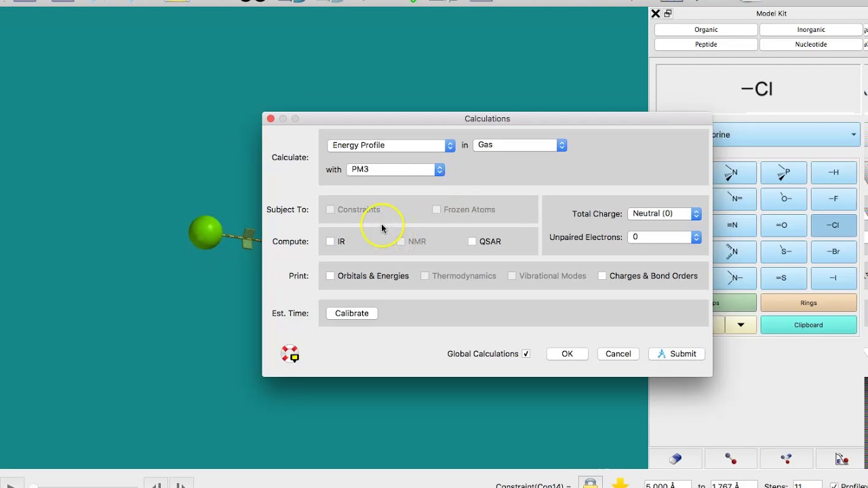The image size is (868, 488).
Task: Detach the Model Kit panel icon
Action: [x=668, y=14]
